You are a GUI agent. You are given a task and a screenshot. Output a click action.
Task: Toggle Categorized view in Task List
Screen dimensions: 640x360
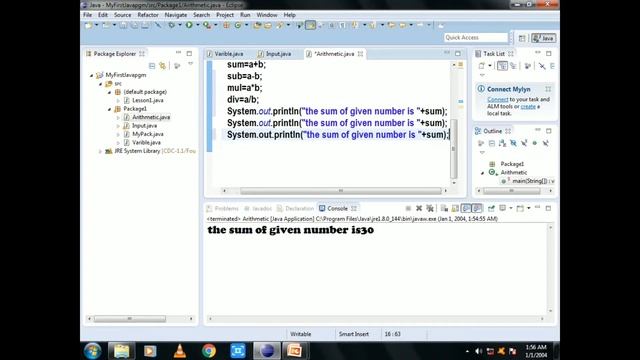pyautogui.click(x=502, y=66)
